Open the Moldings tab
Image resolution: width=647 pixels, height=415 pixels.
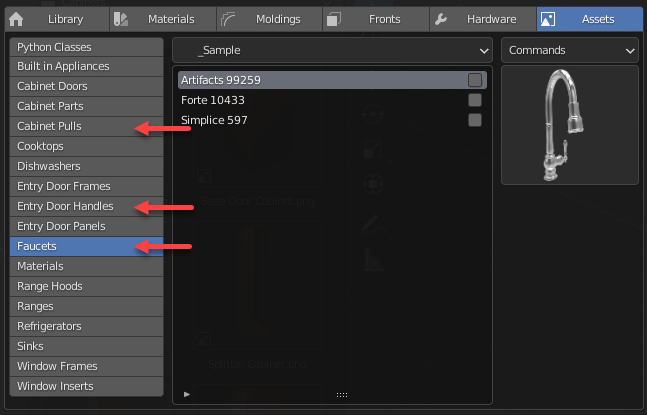(271, 18)
